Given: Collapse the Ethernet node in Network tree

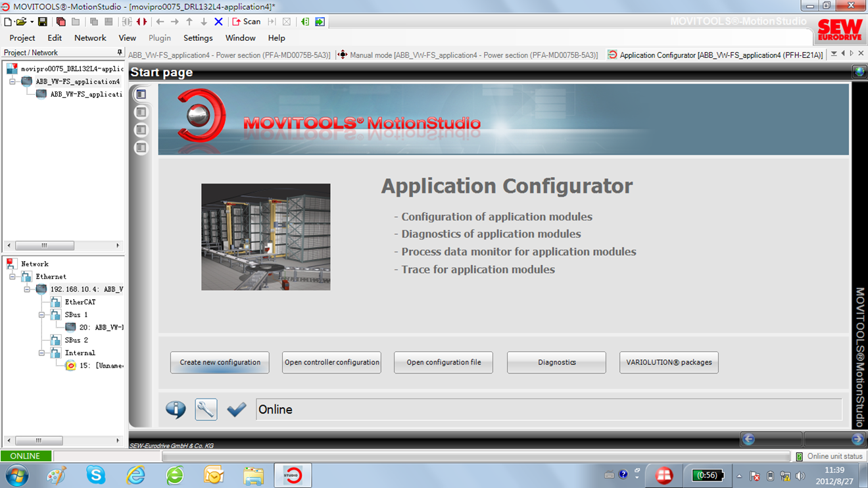Looking at the screenshot, I should [x=12, y=277].
